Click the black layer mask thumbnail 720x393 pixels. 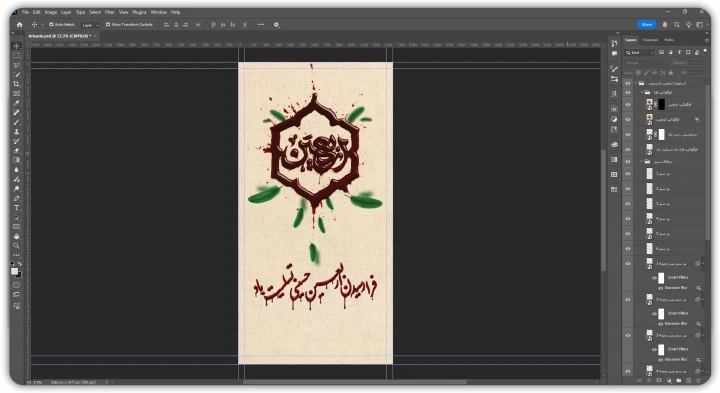tap(662, 105)
